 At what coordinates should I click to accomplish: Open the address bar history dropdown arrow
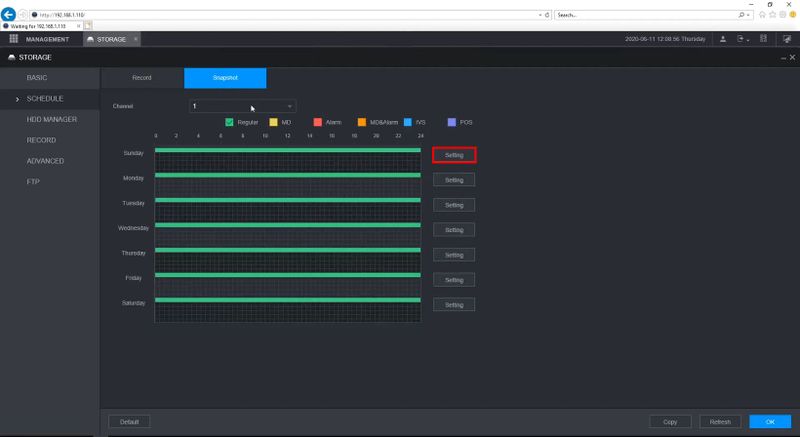point(540,15)
